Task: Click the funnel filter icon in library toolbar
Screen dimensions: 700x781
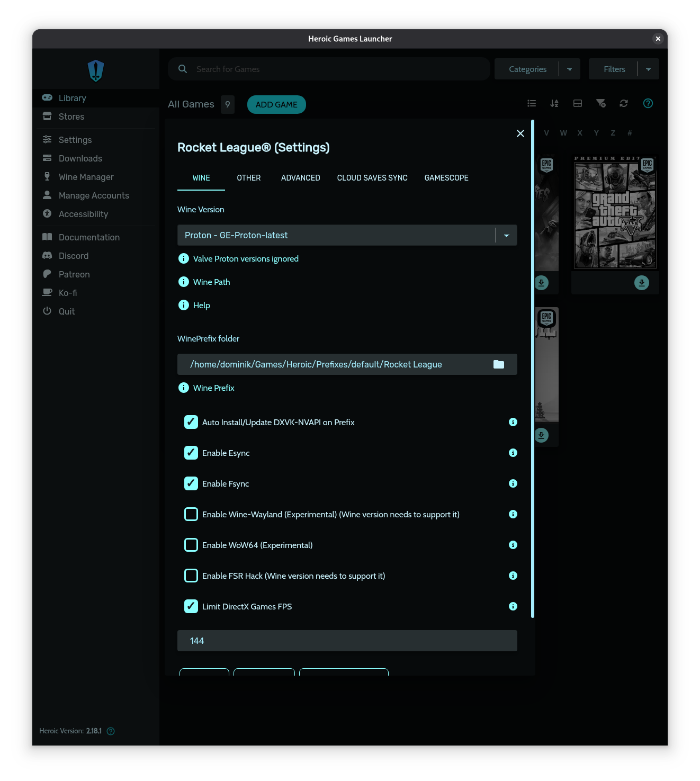Action: click(601, 103)
